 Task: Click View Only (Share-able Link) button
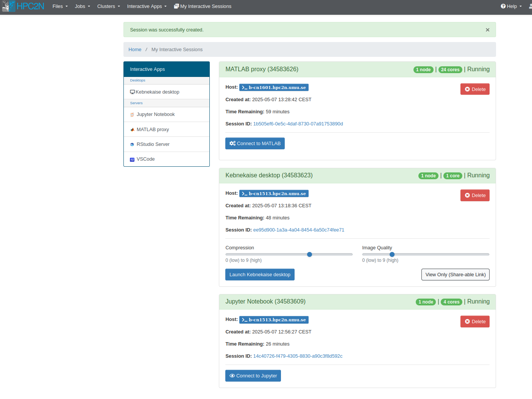(x=456, y=275)
